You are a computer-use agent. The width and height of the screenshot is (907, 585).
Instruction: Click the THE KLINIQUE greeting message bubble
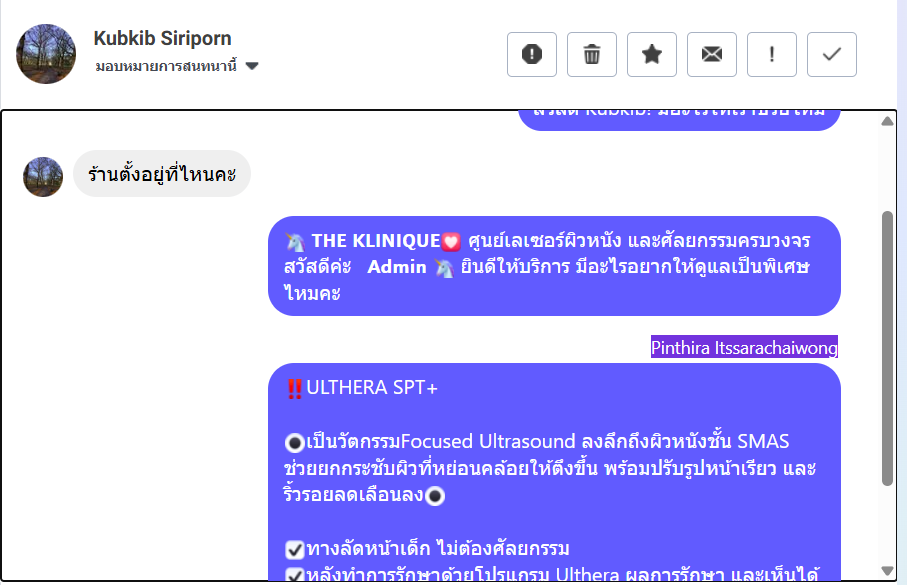[554, 266]
